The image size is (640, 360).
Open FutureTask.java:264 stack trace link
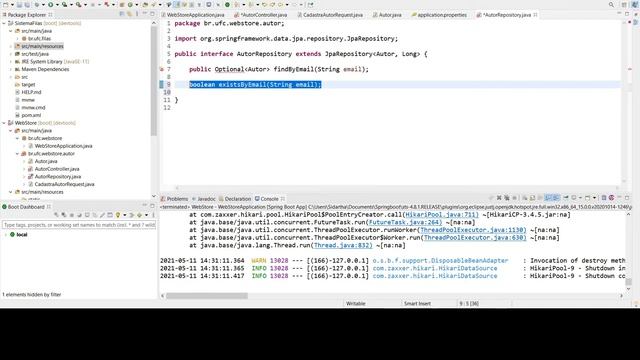pyautogui.click(x=405, y=222)
